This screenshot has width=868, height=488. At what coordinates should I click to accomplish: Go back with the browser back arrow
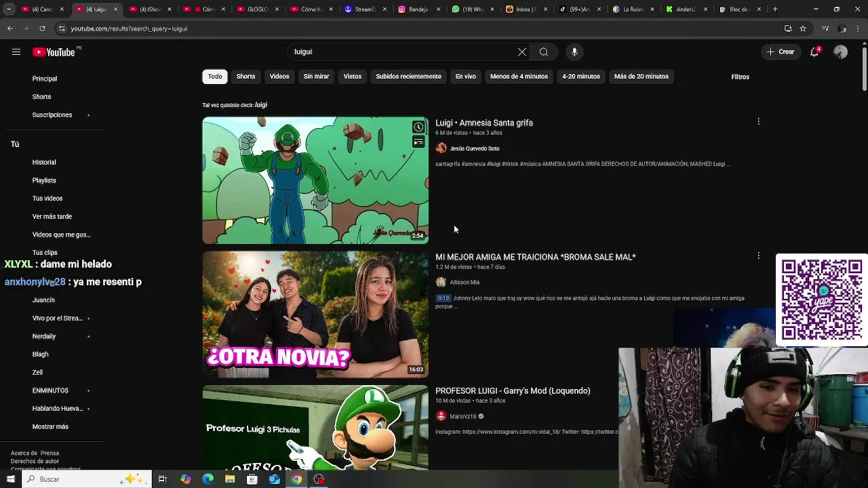pos(10,28)
